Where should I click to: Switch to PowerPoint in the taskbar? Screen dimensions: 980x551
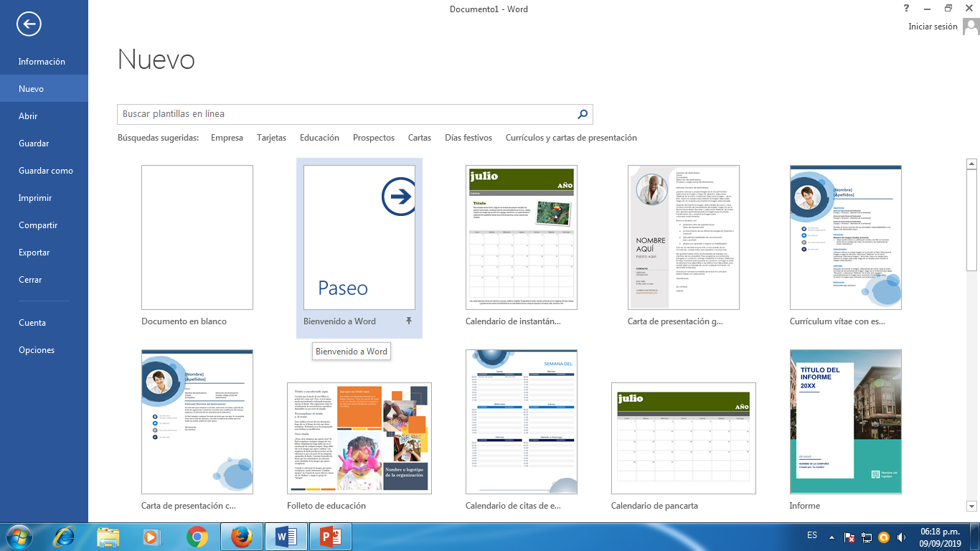[330, 537]
